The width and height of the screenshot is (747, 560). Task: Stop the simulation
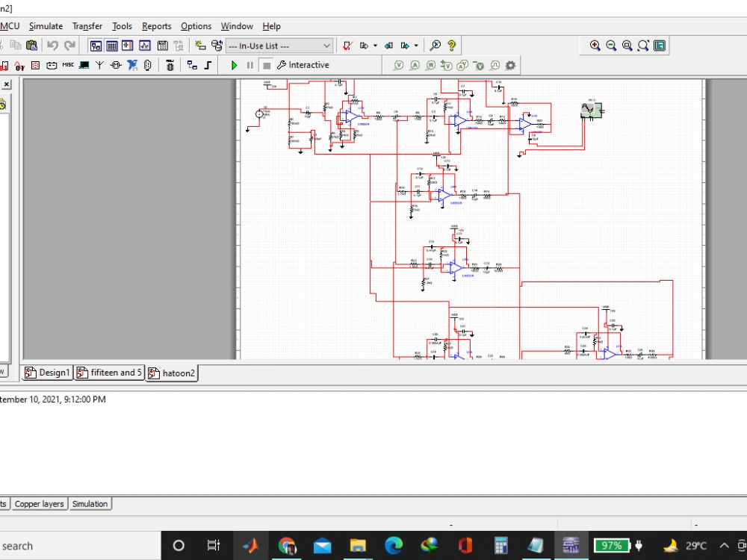pos(266,65)
